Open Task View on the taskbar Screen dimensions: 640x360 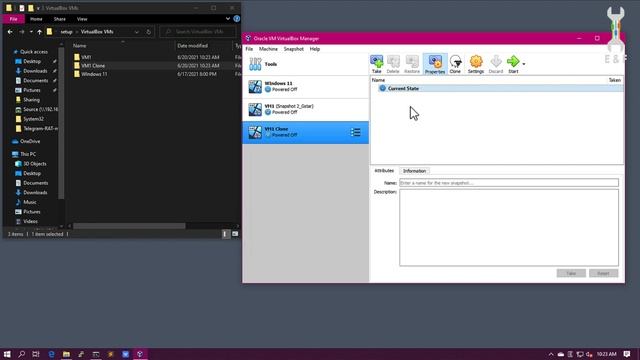36,354
